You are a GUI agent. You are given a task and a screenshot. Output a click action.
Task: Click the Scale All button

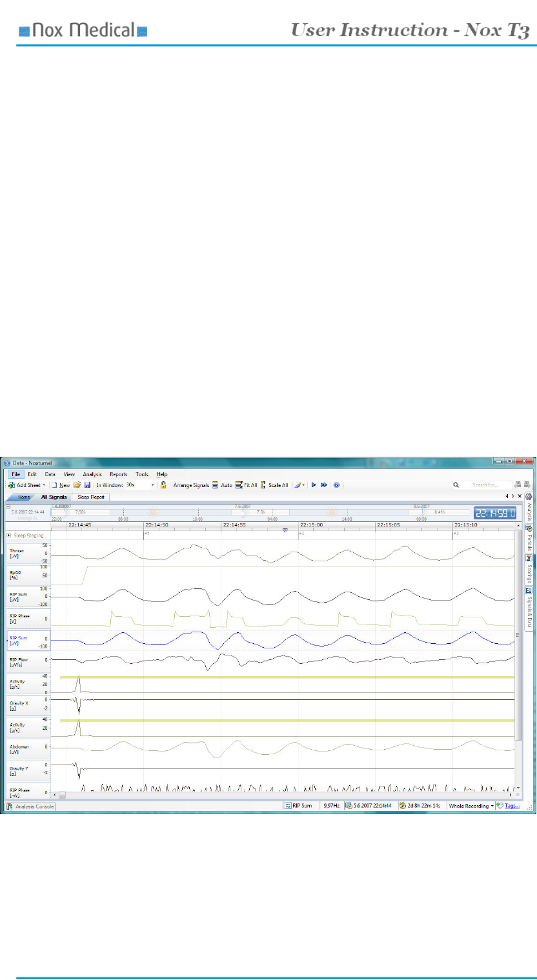click(274, 485)
